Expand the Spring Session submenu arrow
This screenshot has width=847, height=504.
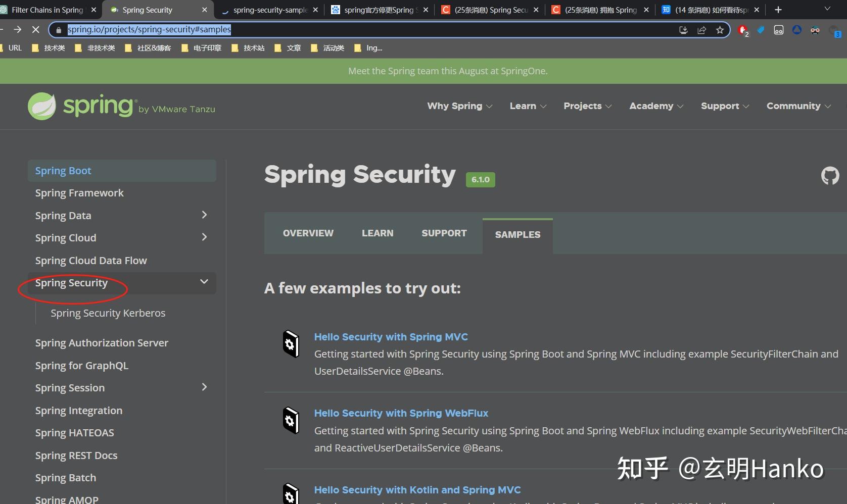click(204, 387)
